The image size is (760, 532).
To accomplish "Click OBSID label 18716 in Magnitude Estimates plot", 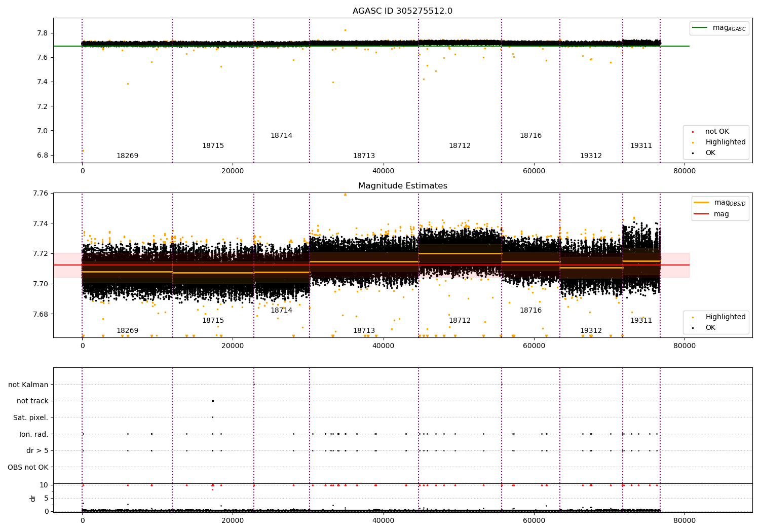I will (x=530, y=311).
